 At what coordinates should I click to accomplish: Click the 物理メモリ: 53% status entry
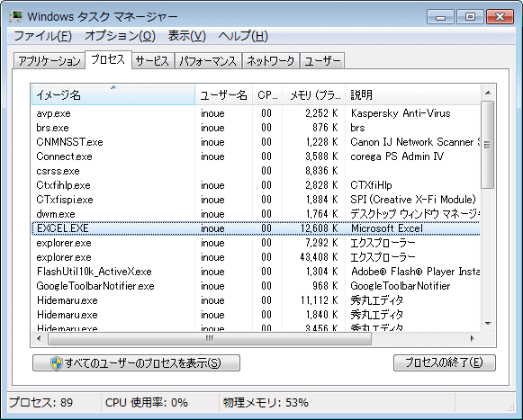pos(266,402)
